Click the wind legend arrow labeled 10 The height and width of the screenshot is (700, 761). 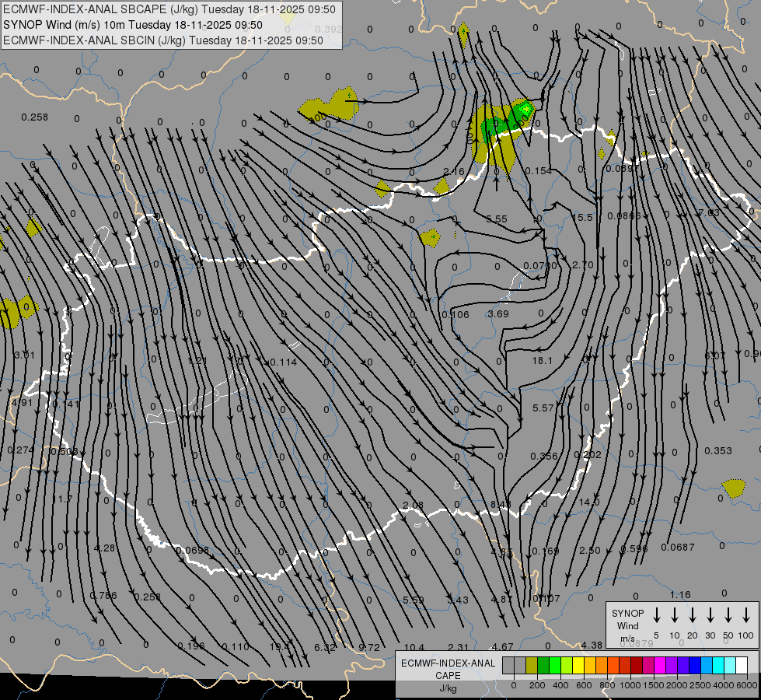[675, 615]
